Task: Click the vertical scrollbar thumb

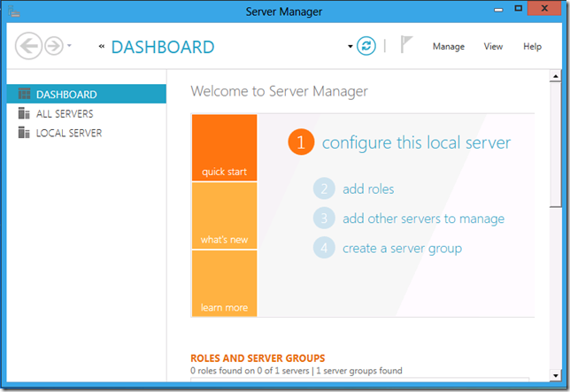Action: (556, 145)
